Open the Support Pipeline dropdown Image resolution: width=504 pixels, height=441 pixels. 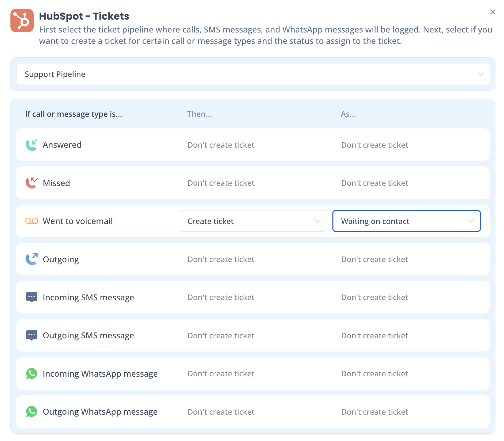[253, 74]
